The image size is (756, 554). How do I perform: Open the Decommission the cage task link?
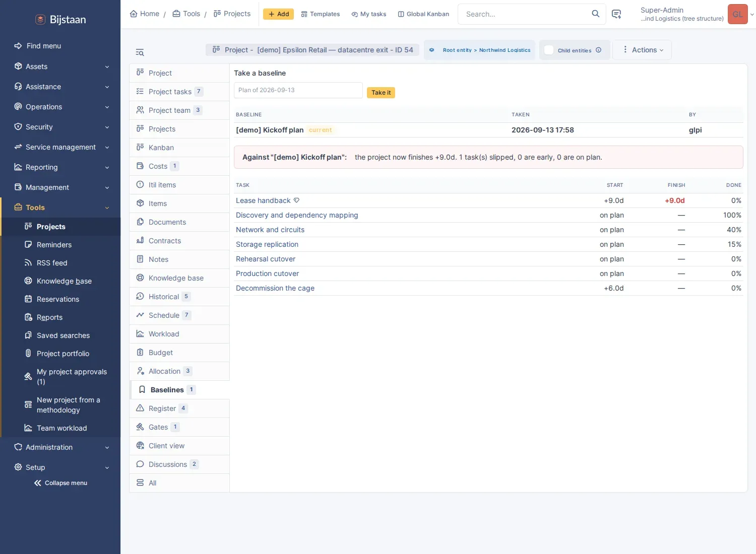click(x=275, y=288)
